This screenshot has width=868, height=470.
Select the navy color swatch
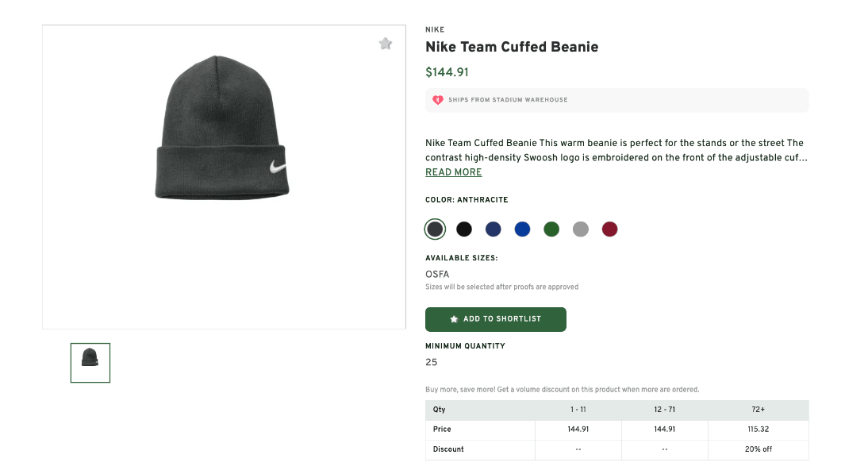(493, 229)
